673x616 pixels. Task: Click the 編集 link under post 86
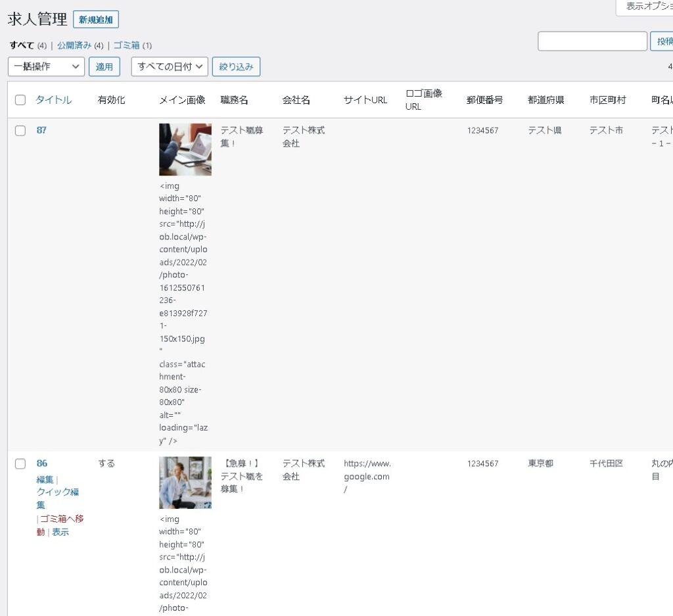tap(45, 479)
